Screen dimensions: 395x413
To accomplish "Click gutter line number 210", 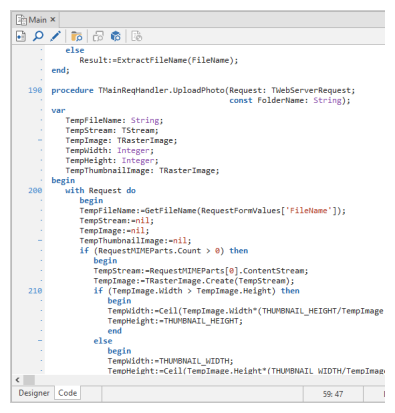I will click(35, 291).
